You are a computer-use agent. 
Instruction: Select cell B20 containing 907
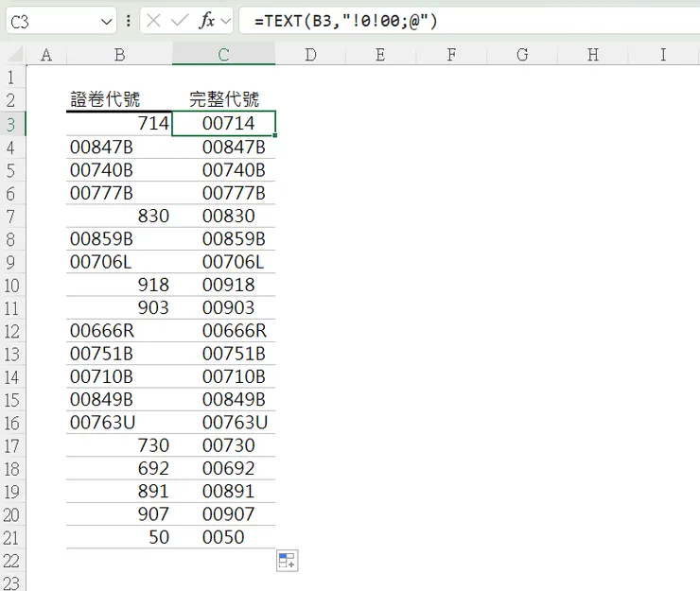point(119,514)
